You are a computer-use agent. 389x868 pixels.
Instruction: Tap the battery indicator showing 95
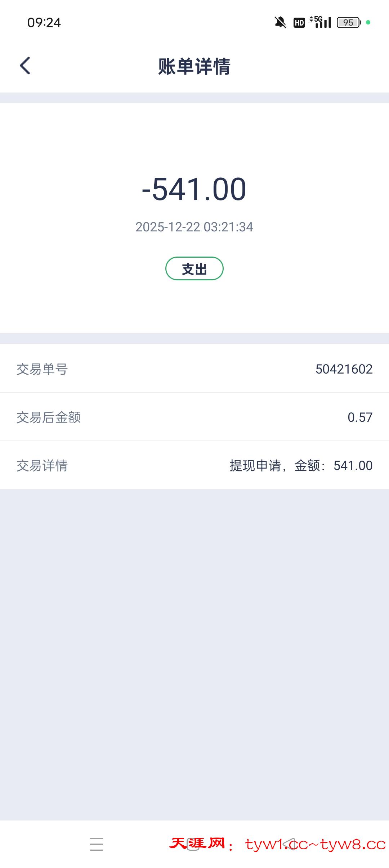[x=348, y=23]
